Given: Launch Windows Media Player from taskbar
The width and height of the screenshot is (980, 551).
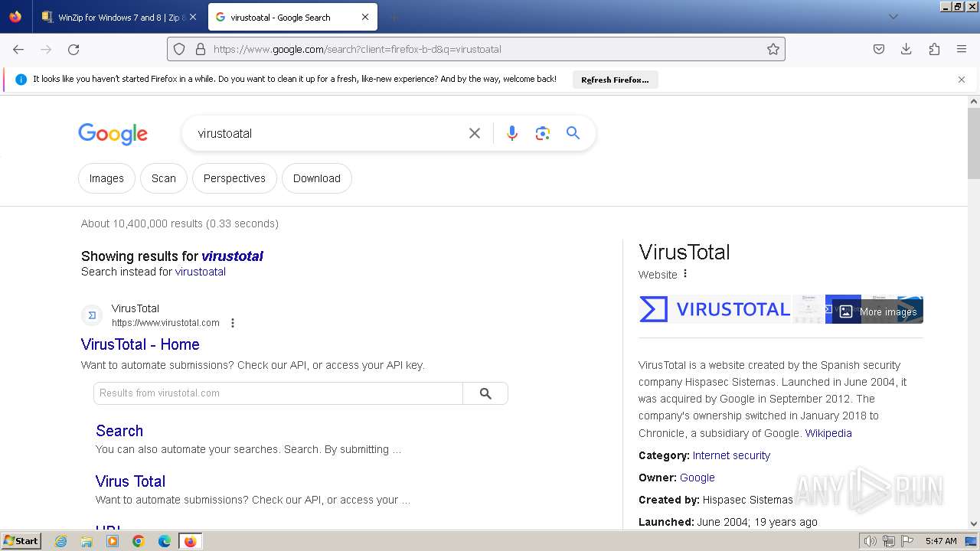Looking at the screenshot, I should pos(113,541).
